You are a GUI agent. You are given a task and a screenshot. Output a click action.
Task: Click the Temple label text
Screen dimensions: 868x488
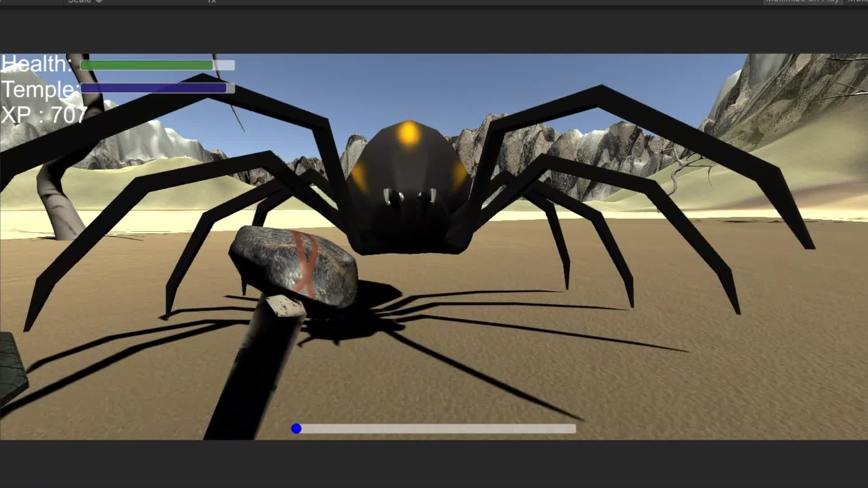[x=40, y=89]
